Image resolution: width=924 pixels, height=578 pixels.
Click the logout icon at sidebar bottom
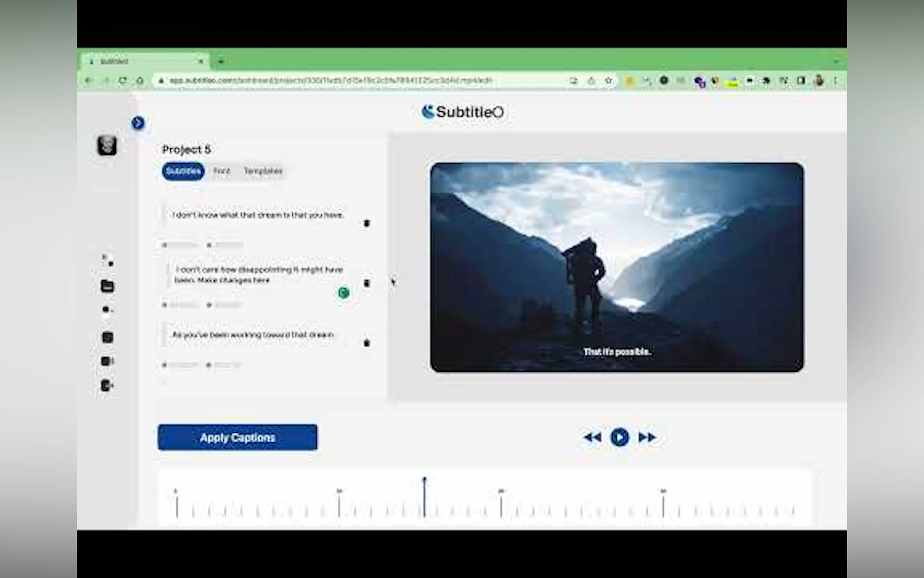click(107, 385)
